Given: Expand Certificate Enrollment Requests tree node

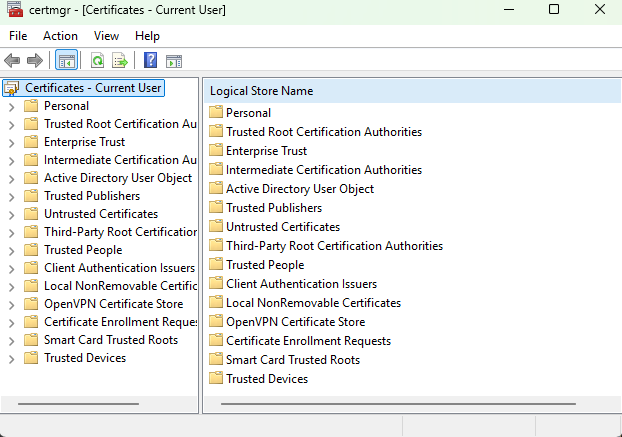Looking at the screenshot, I should coord(12,323).
